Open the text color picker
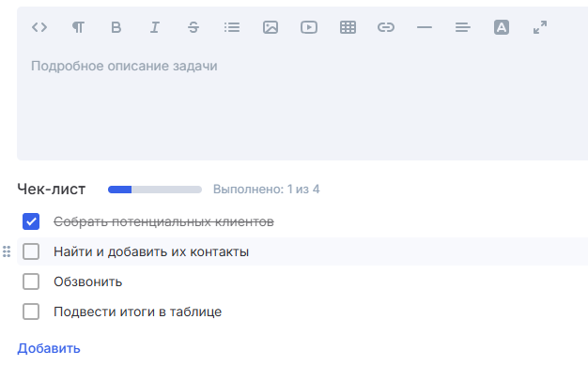 click(502, 27)
